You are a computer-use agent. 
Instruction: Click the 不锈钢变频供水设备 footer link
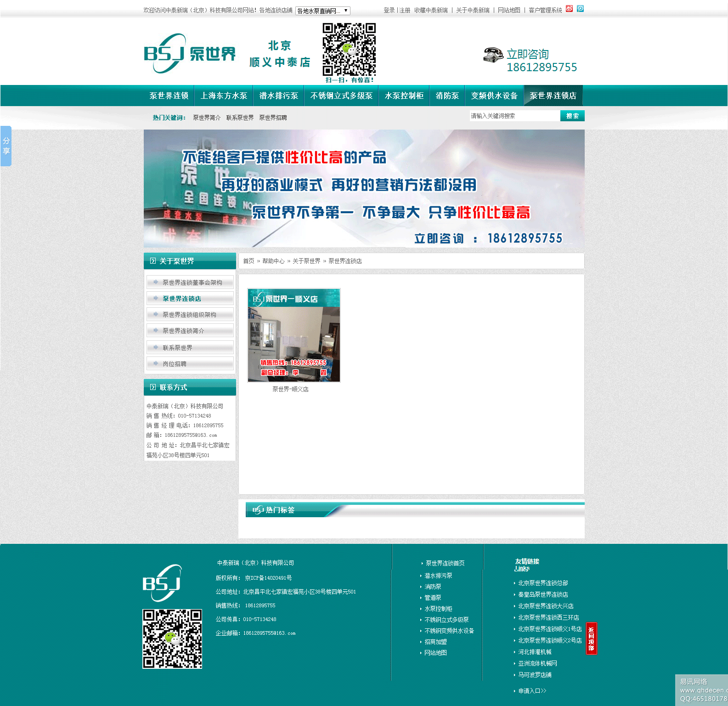click(x=449, y=631)
